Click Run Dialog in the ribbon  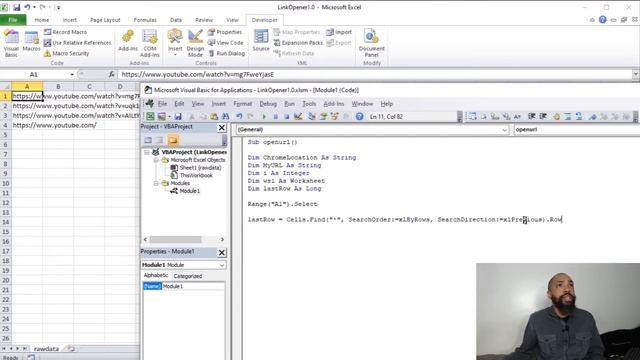227,53
